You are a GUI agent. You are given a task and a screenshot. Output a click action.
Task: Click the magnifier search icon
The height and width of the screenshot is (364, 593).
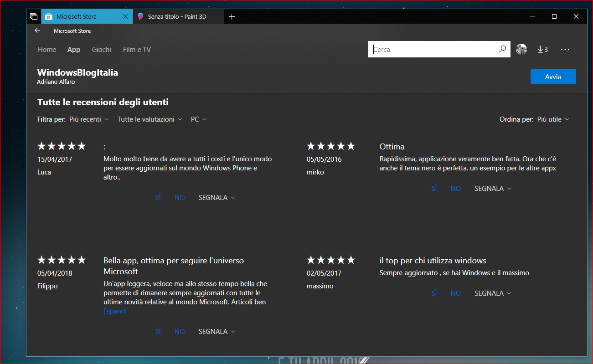(x=502, y=49)
